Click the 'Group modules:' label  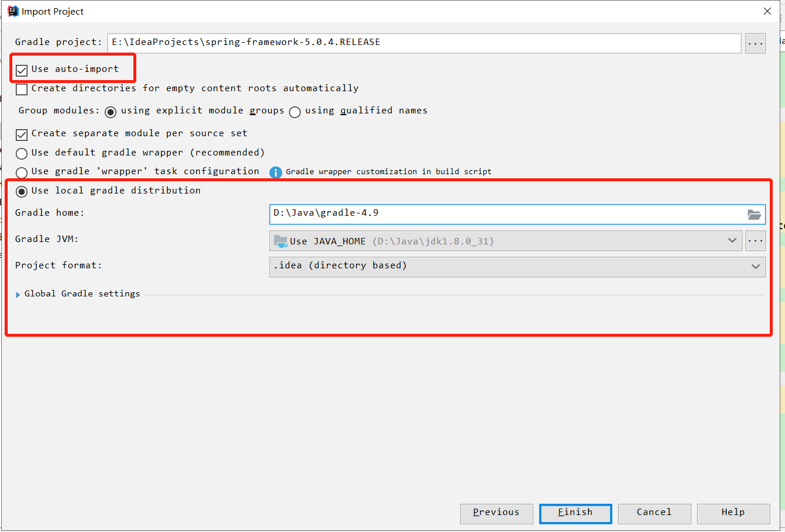[x=59, y=110]
